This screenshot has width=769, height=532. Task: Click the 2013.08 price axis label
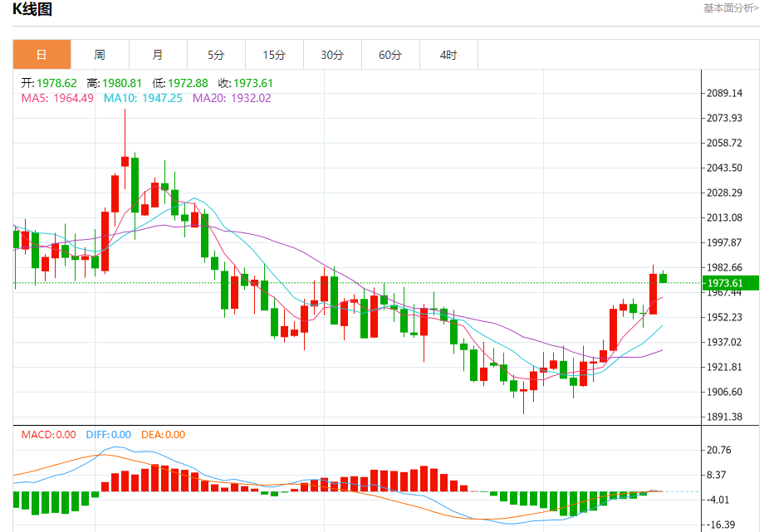[724, 217]
